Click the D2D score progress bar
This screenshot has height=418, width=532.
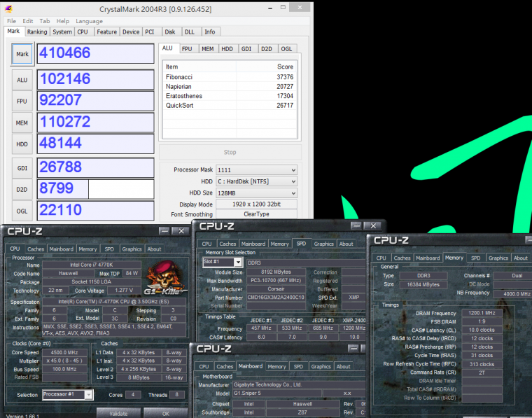point(95,189)
